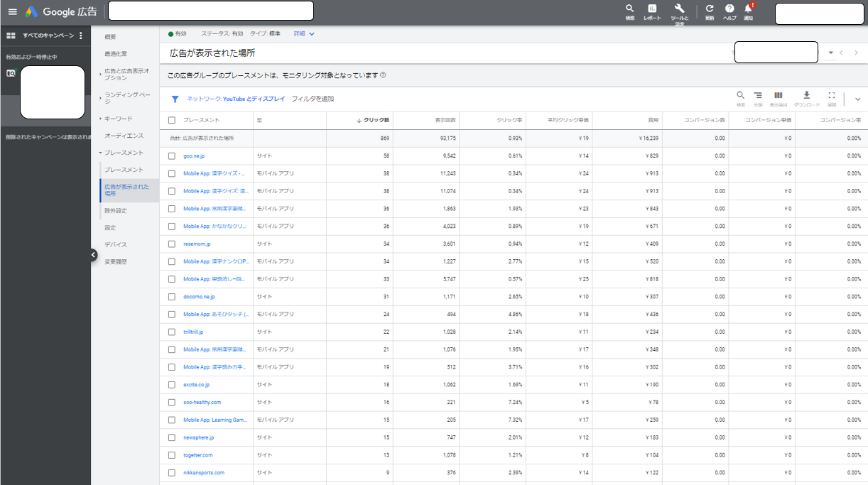Open newsphere.jp placement link
This screenshot has height=485, width=868.
click(199, 437)
